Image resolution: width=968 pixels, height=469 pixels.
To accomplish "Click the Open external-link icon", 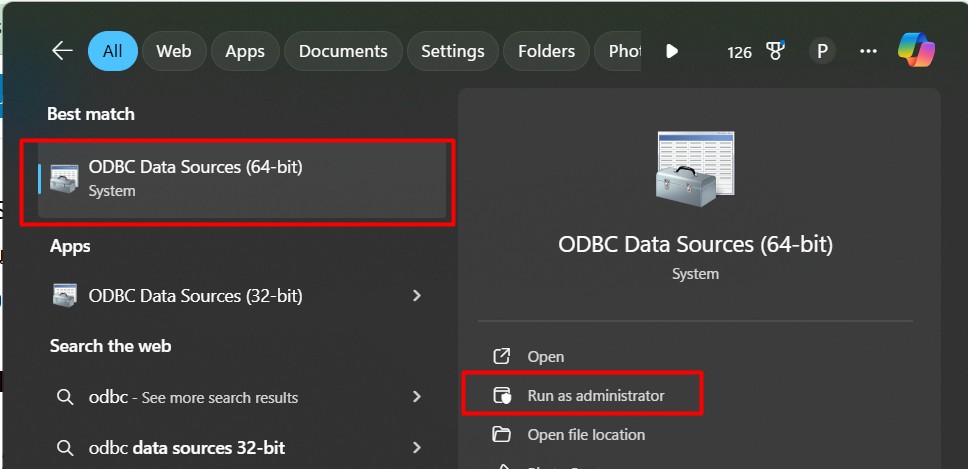I will pos(501,356).
